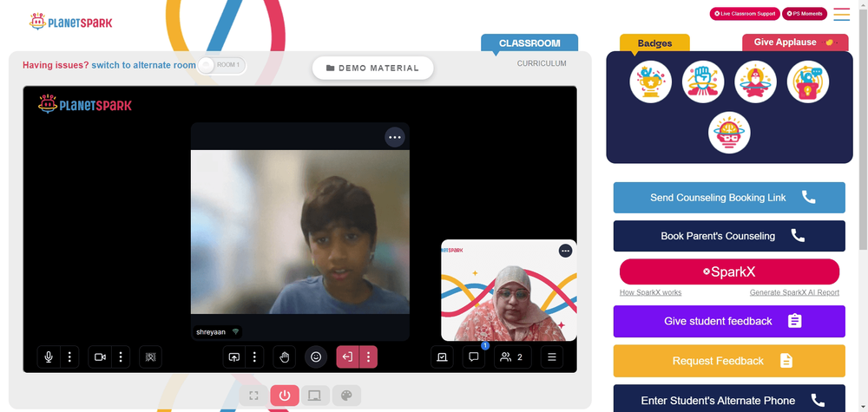Award the raised fist badge

[x=703, y=82]
